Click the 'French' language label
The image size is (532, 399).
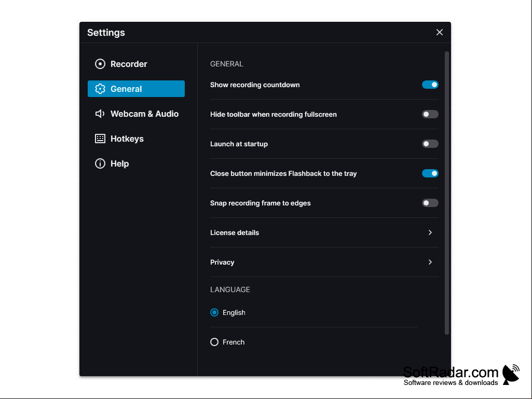tap(234, 342)
